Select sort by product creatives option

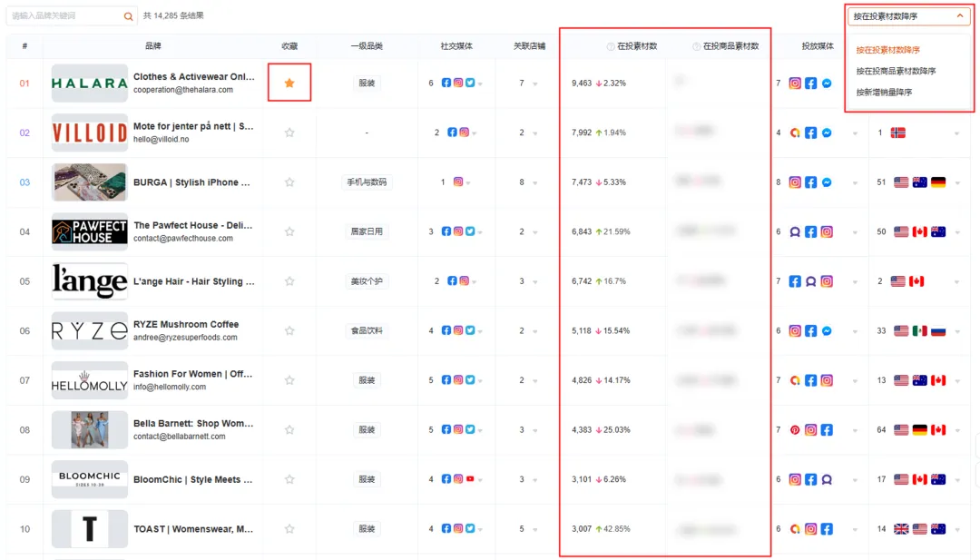tap(896, 71)
